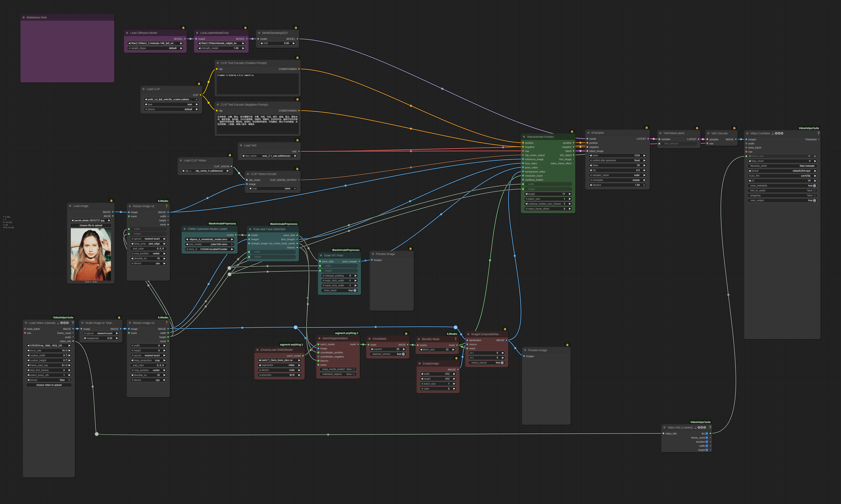Toggle draw_head in Draw ViT Pose
841x504 pixels.
tap(355, 290)
